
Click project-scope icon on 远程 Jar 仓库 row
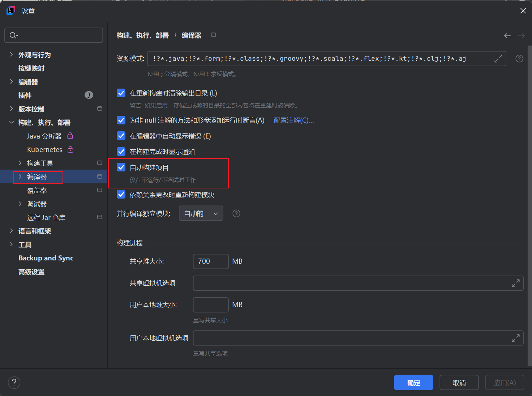(100, 217)
